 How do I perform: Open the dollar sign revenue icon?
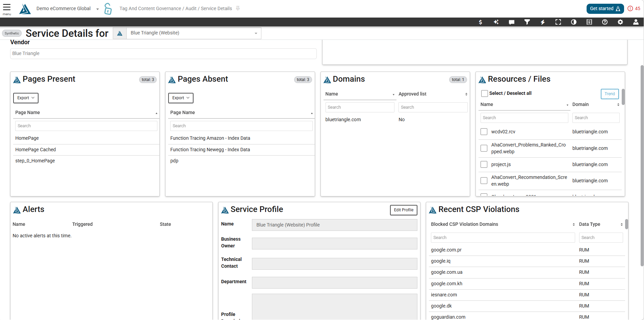481,22
